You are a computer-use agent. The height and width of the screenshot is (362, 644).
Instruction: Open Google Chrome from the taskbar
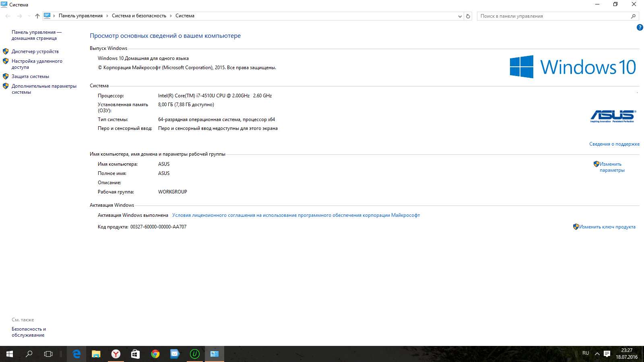(155, 354)
